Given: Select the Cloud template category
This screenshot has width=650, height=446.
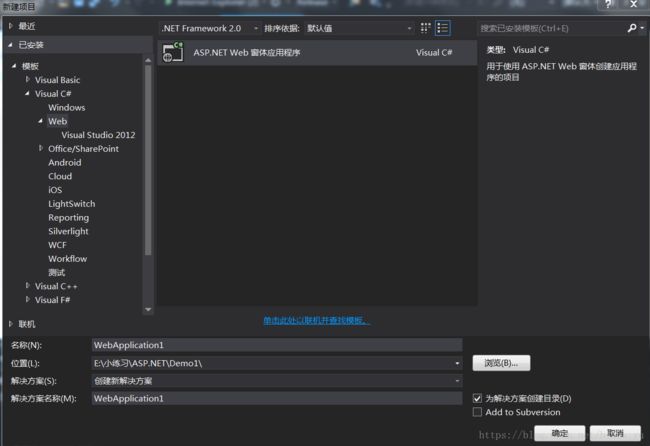Looking at the screenshot, I should pos(60,176).
